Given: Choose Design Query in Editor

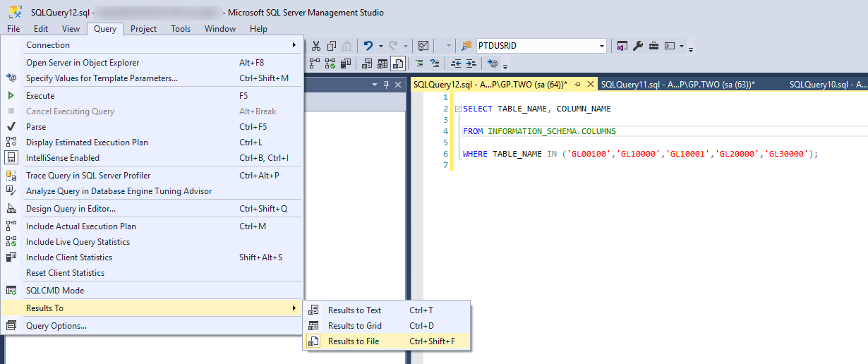Looking at the screenshot, I should click(x=152, y=209).
